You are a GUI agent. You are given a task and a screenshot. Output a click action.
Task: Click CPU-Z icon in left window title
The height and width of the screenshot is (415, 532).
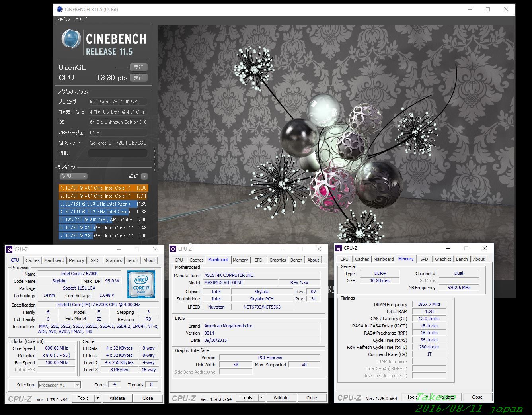[x=9, y=249]
